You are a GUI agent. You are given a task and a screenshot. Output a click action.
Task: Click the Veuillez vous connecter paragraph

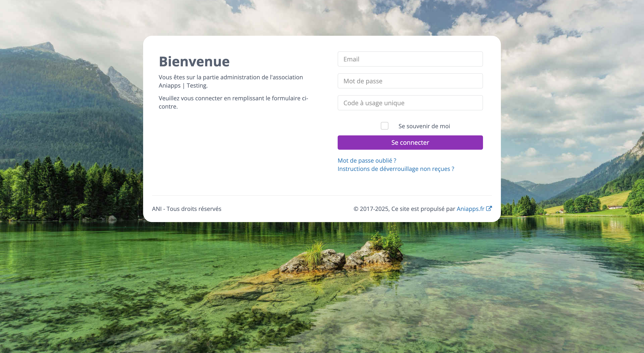pyautogui.click(x=233, y=102)
